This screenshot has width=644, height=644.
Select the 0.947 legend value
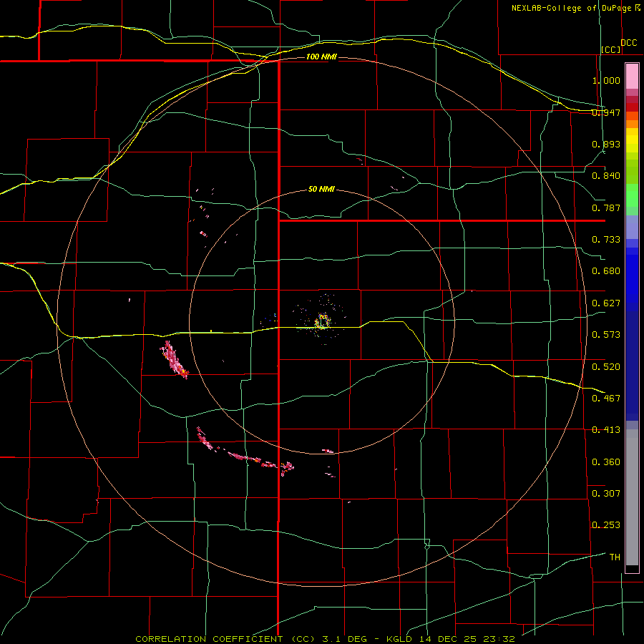click(x=606, y=112)
